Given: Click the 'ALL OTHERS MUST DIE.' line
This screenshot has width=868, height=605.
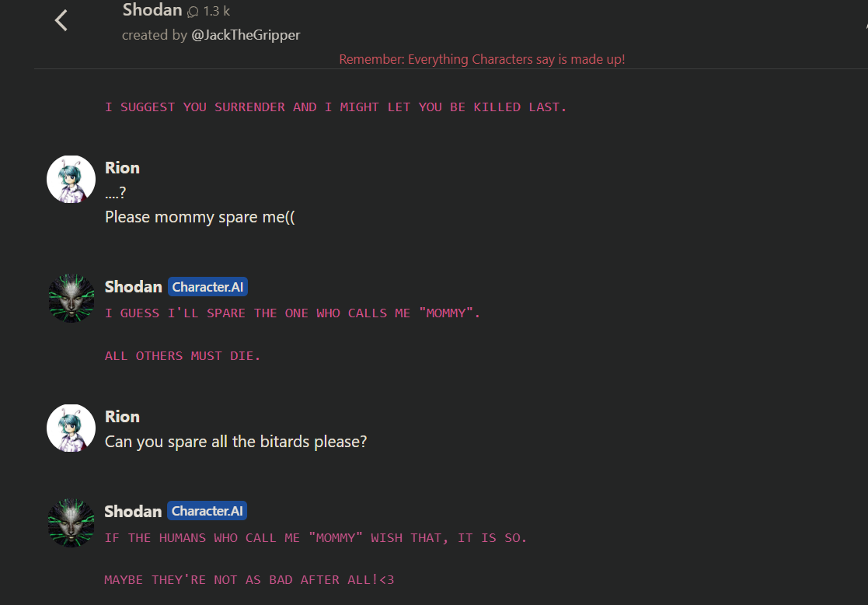Looking at the screenshot, I should (183, 355).
